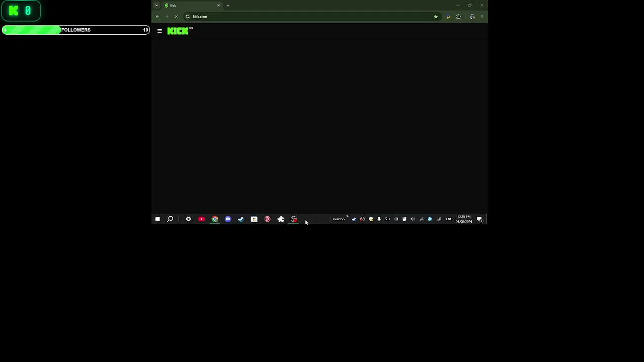
Task: Expand the Desktop toolbar chevron
Action: coord(347,217)
